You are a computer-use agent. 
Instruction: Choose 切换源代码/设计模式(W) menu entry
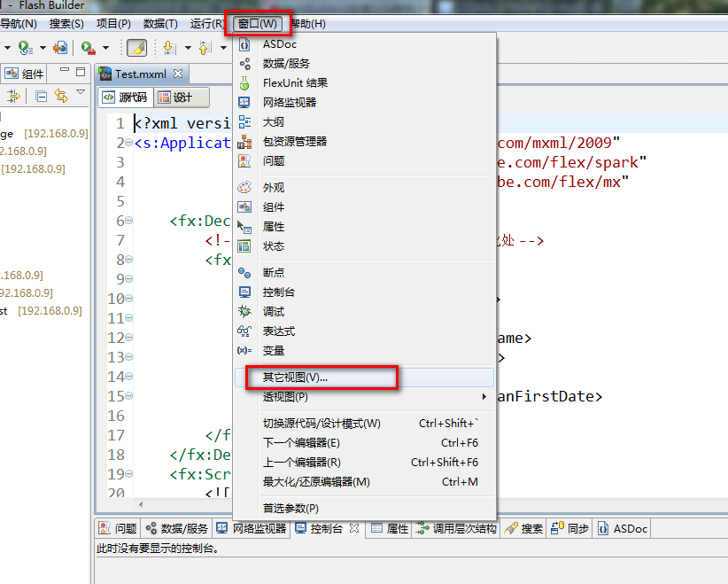click(365, 424)
